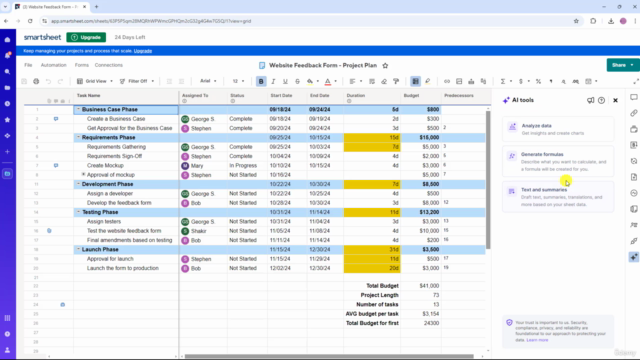Click the text color A icon
The height and width of the screenshot is (360, 640).
[327, 81]
